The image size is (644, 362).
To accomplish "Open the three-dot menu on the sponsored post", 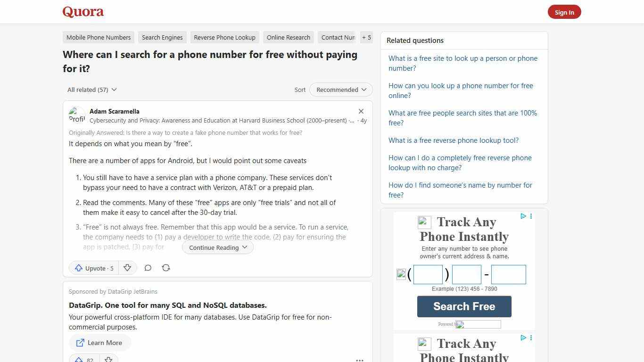I will (x=360, y=360).
